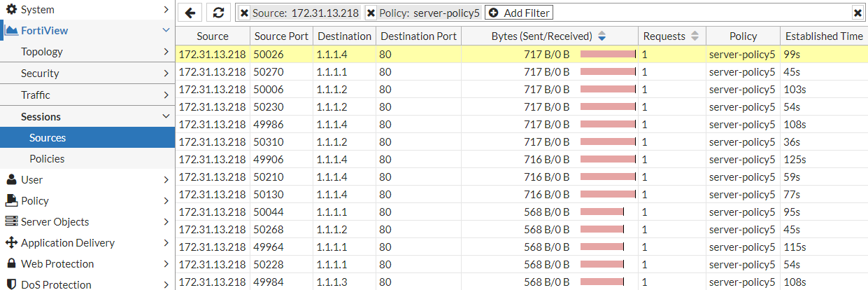The height and width of the screenshot is (290, 868).
Task: Collapse the FortiView section chevron
Action: coord(166,30)
